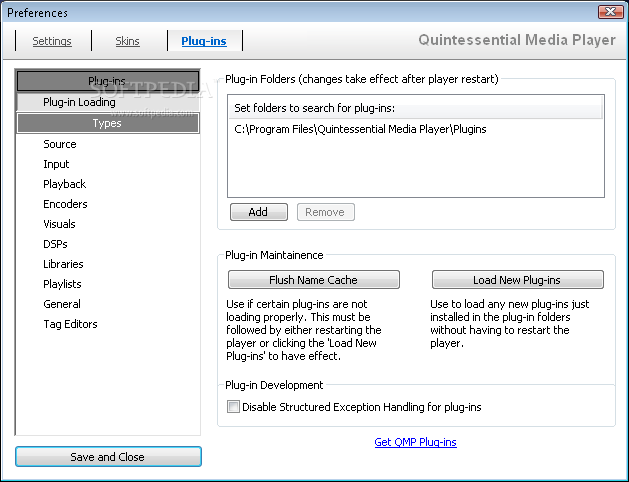The height and width of the screenshot is (482, 629).
Task: Open Libraries in the types list
Action: (63, 264)
